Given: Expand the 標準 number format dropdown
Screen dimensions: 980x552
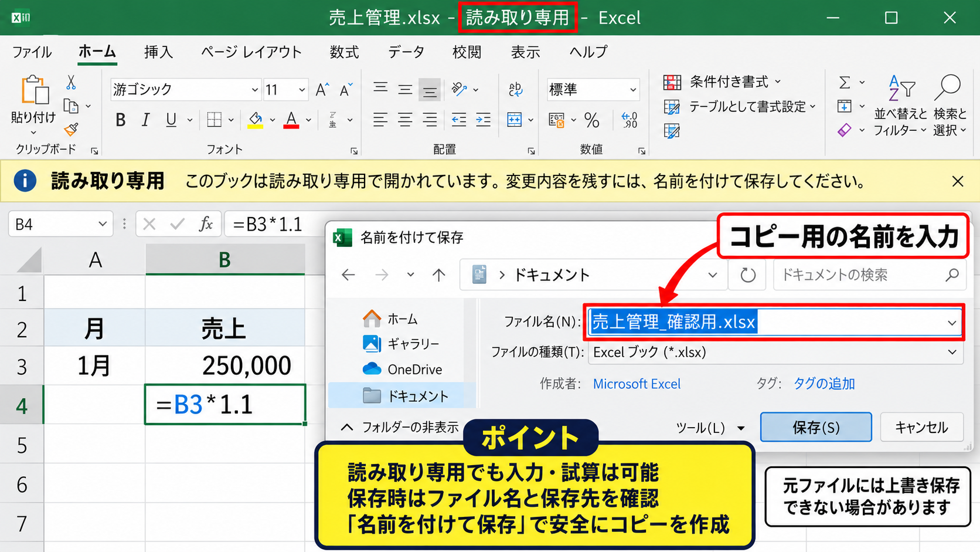Looking at the screenshot, I should tap(633, 90).
